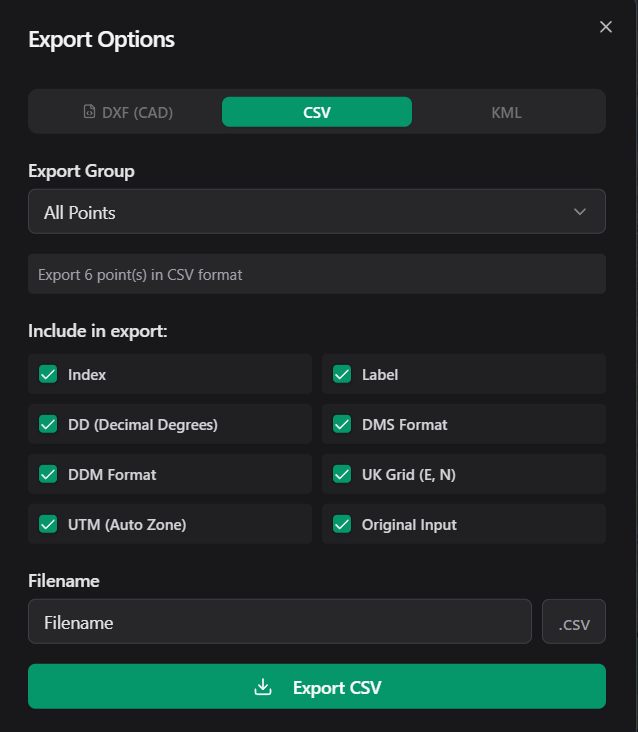Close the Export Options dialog
Screen dimensions: 638x732
(x=605, y=27)
